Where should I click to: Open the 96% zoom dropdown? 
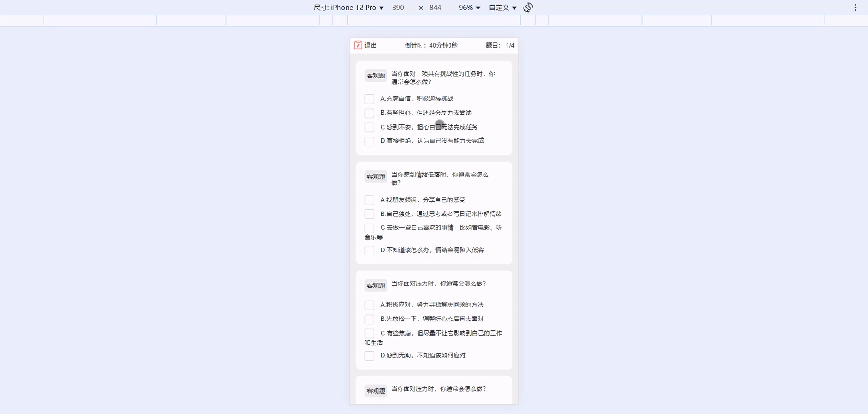[x=469, y=7]
